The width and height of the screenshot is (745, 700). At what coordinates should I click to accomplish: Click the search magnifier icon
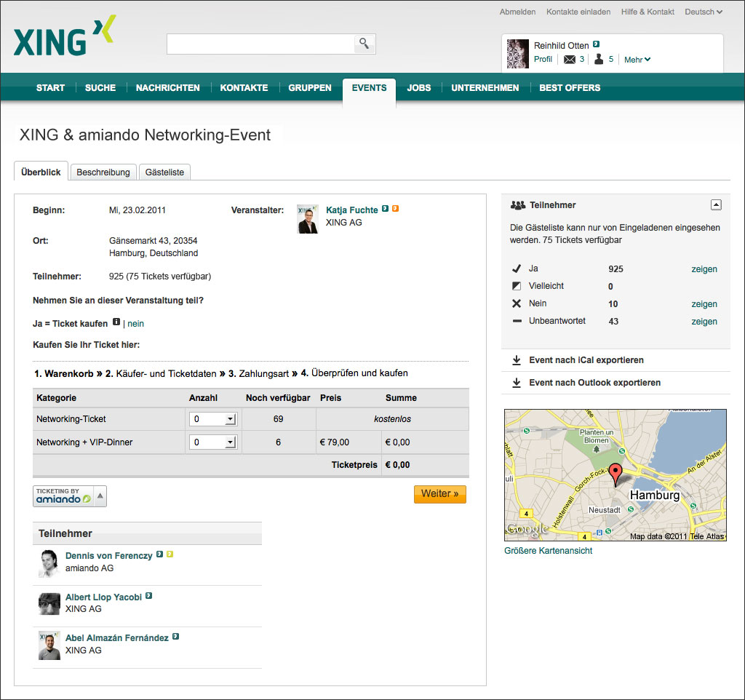[x=364, y=43]
